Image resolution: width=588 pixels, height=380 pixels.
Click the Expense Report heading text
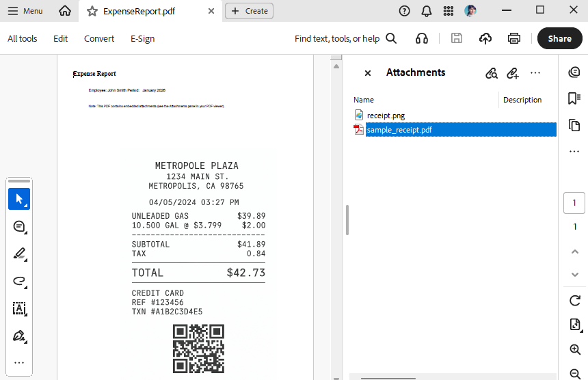click(x=94, y=74)
